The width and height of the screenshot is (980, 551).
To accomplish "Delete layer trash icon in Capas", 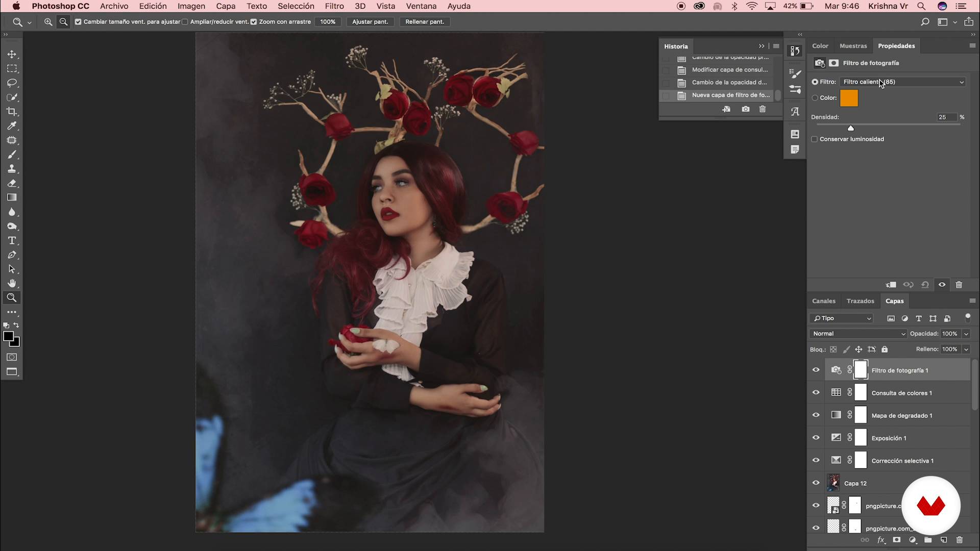I will click(960, 540).
